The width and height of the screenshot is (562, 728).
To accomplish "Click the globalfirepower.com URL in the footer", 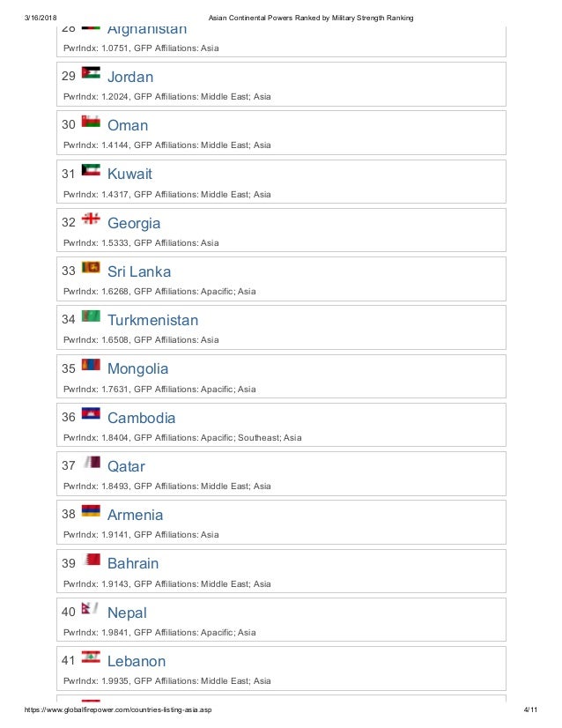I will click(x=118, y=709).
